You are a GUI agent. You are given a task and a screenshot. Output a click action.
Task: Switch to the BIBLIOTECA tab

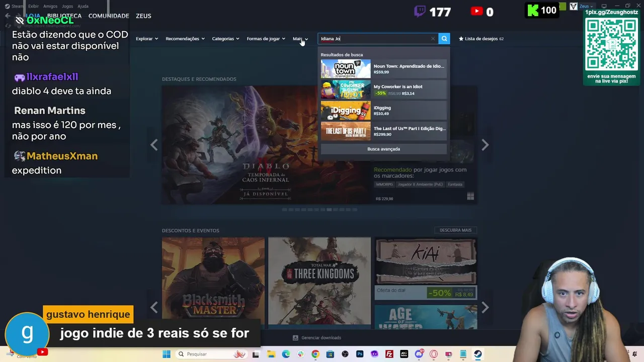(64, 16)
